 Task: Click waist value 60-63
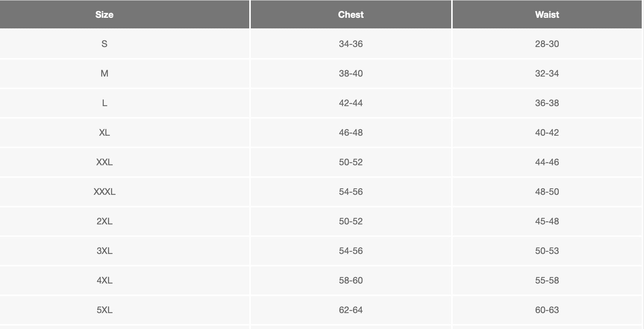coord(547,310)
